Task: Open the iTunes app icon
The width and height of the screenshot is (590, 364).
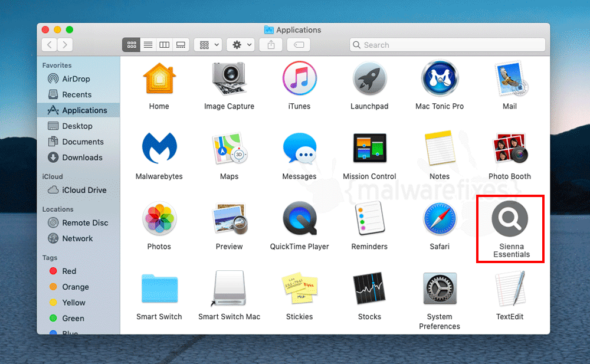Action: click(x=299, y=78)
